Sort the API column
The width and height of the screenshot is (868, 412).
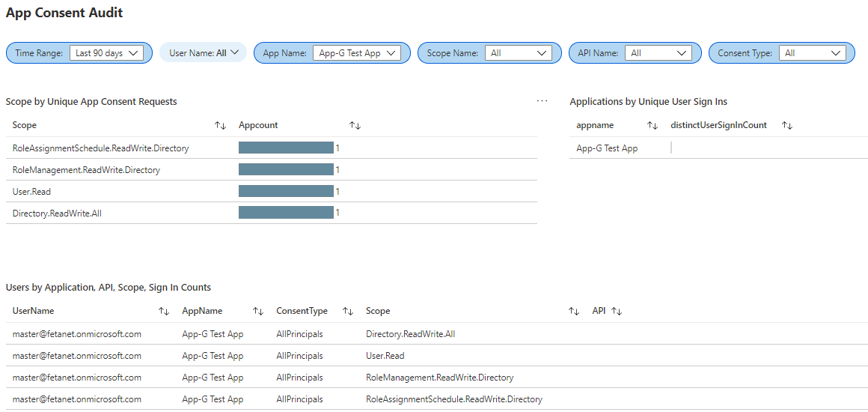point(617,311)
